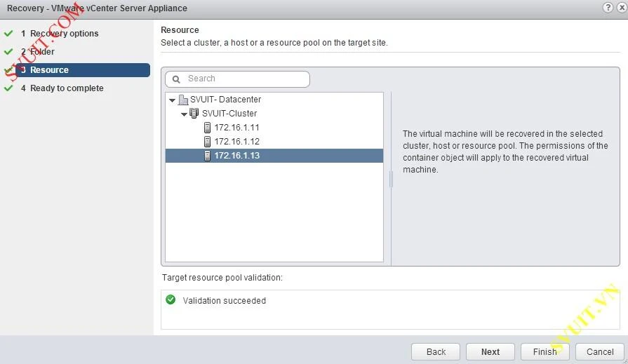Cancel the recovery wizard
Image resolution: width=628 pixels, height=364 pixels.
coord(599,351)
